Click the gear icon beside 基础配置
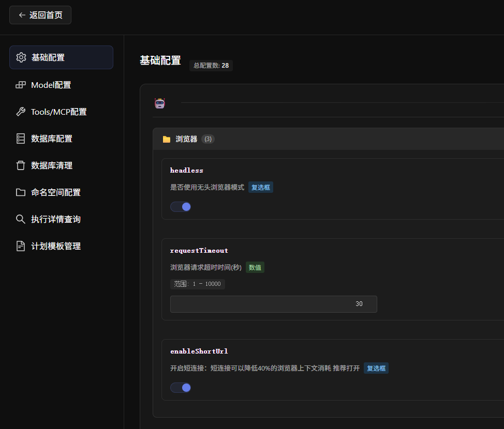 (x=21, y=57)
